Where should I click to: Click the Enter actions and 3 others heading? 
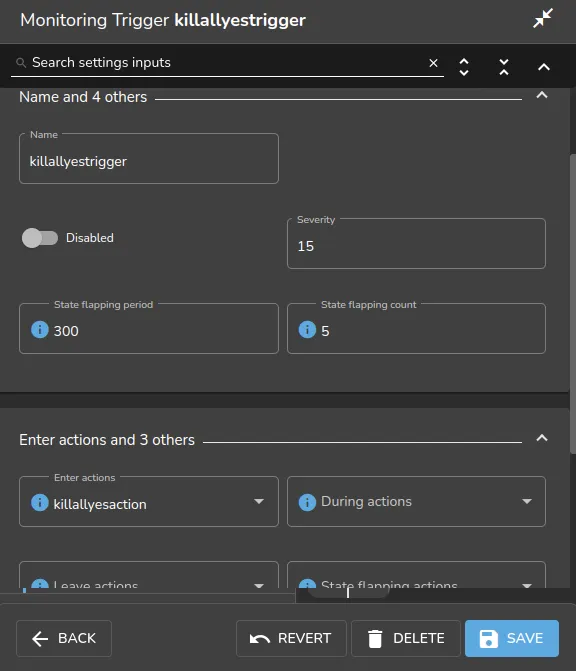coord(107,440)
